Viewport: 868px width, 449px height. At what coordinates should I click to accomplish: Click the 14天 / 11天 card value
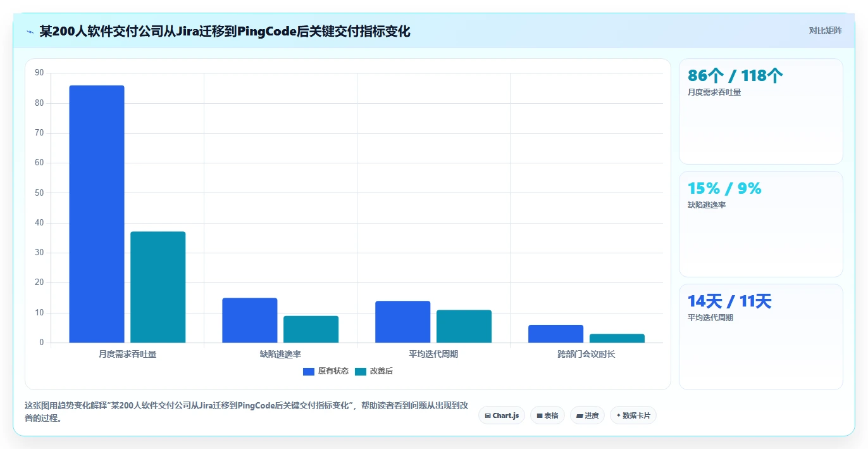point(729,301)
